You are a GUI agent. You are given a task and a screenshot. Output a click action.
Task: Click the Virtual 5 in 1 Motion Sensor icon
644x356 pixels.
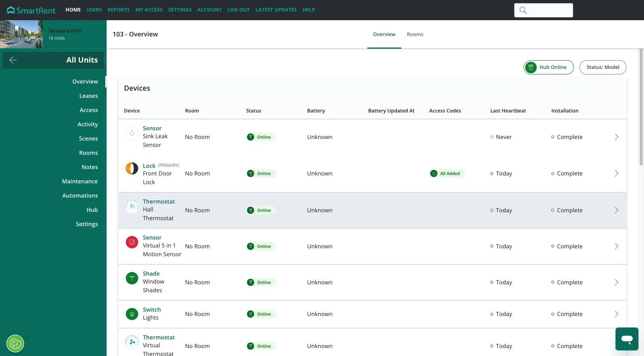132,242
